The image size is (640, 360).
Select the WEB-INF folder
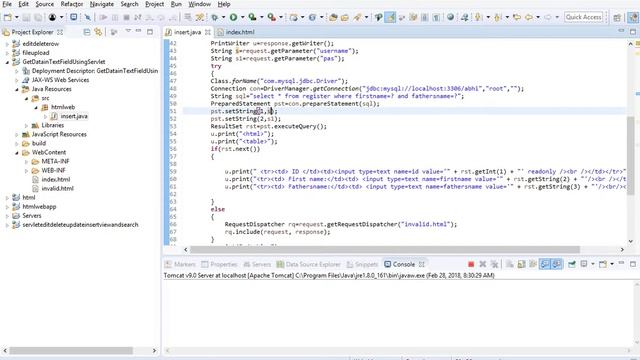point(53,171)
